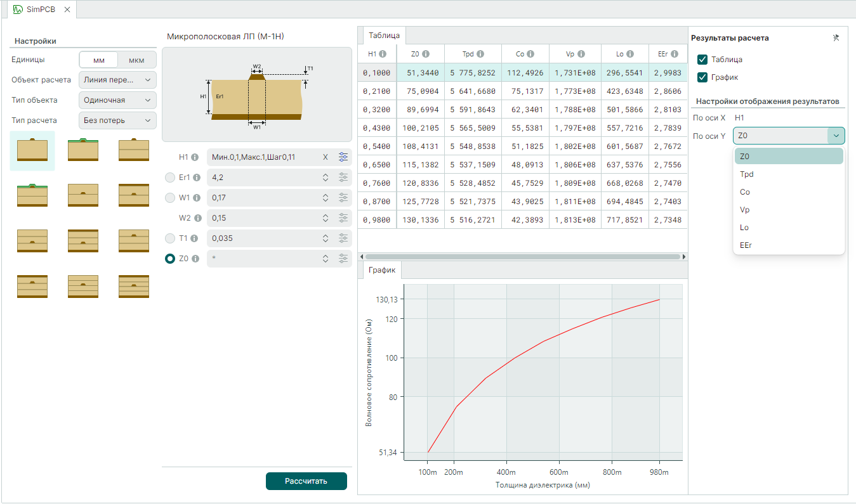
Task: Select table cell 130,1336
Action: click(x=421, y=221)
